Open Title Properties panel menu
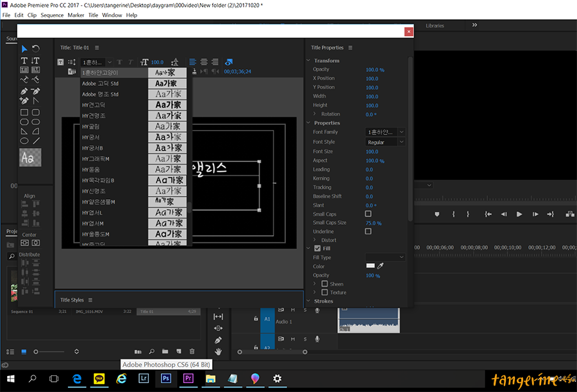The image size is (577, 392). (350, 47)
